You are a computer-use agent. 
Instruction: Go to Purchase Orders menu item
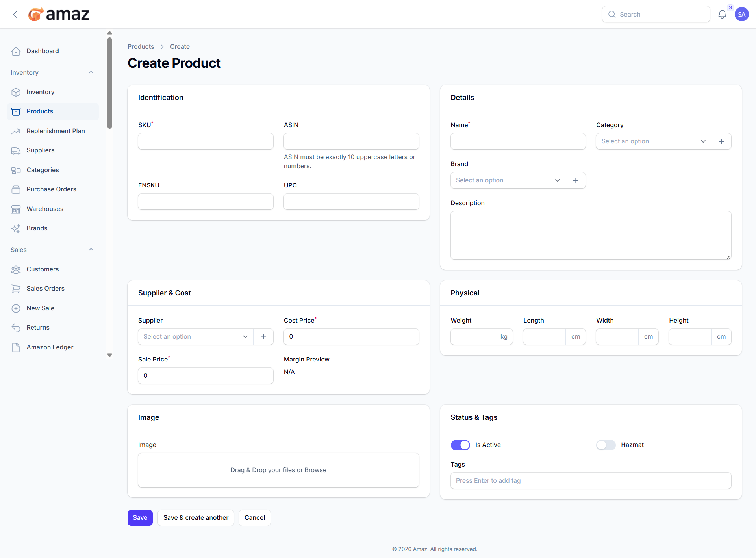(x=51, y=189)
